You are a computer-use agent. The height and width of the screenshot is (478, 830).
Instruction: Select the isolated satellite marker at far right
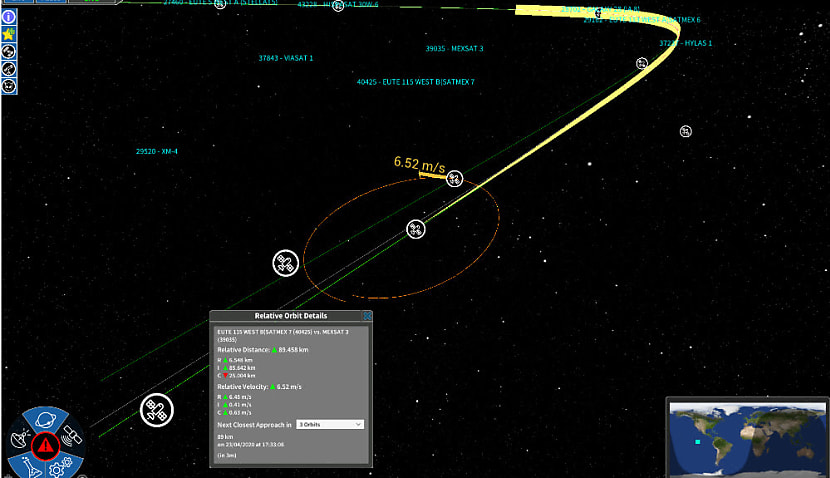point(685,131)
